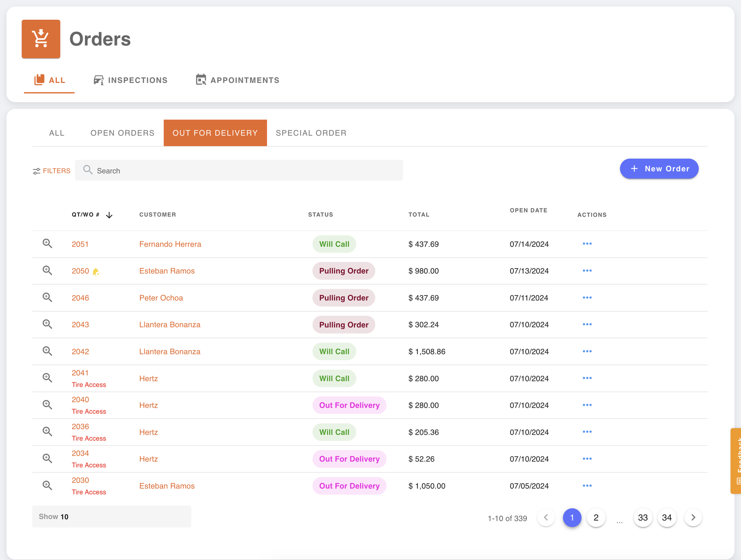
Task: Open details magnifier for order 2030
Action: pyautogui.click(x=47, y=485)
